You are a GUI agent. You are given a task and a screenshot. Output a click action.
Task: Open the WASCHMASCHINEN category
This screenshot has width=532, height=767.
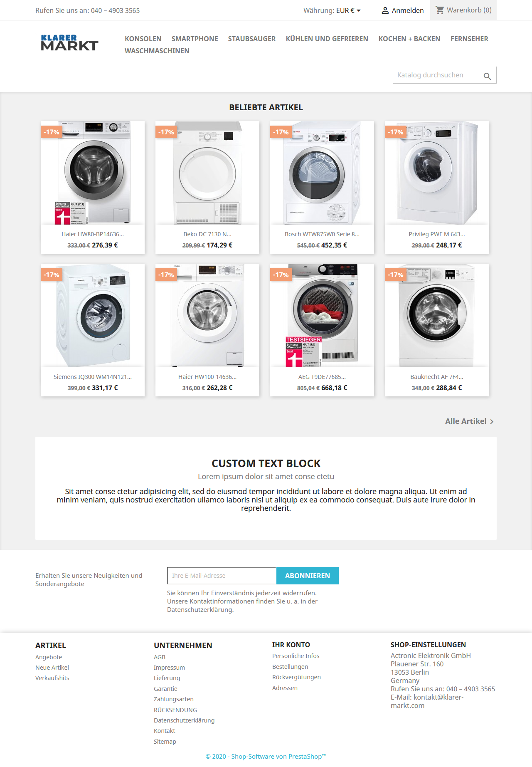(x=157, y=51)
